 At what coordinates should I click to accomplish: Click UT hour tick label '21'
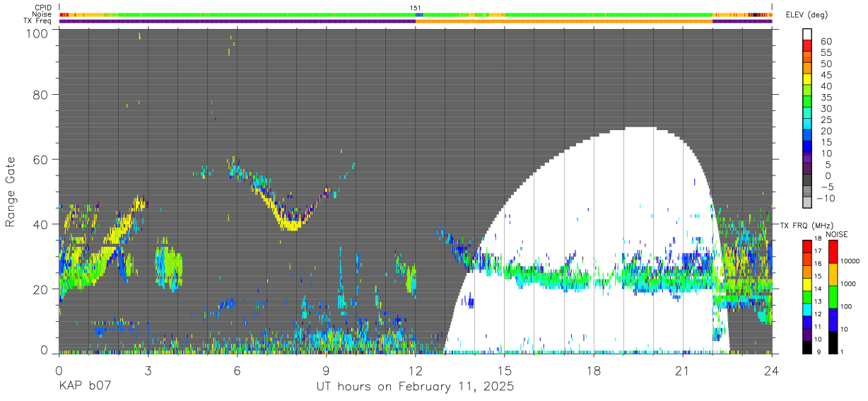[x=683, y=370]
